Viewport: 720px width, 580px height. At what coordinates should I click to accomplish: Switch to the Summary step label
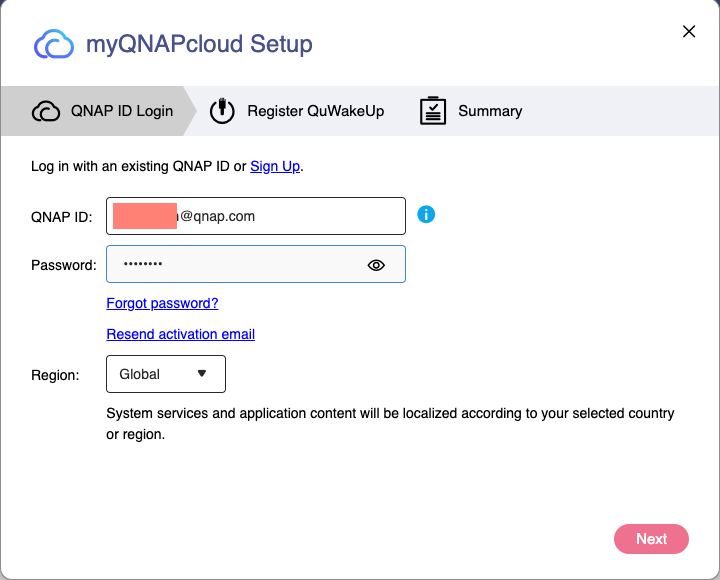490,111
